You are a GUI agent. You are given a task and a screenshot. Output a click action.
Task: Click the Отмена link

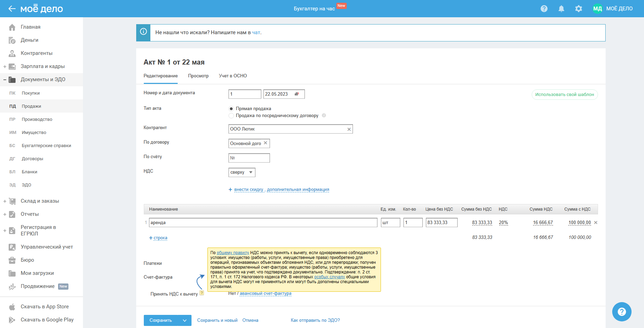point(250,320)
